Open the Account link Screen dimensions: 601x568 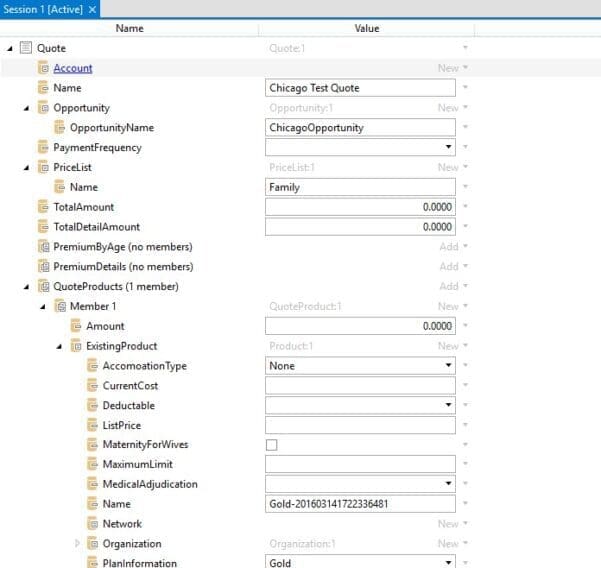point(72,68)
